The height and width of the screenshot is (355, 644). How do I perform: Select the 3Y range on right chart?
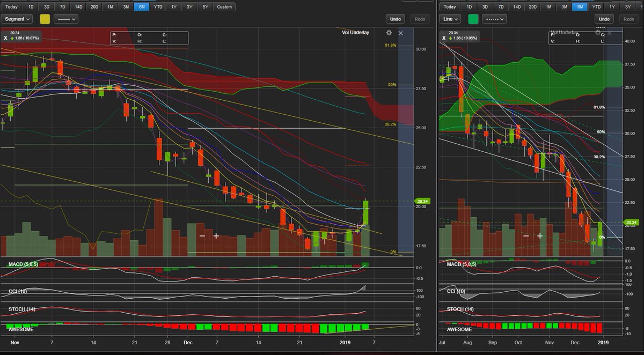click(628, 6)
